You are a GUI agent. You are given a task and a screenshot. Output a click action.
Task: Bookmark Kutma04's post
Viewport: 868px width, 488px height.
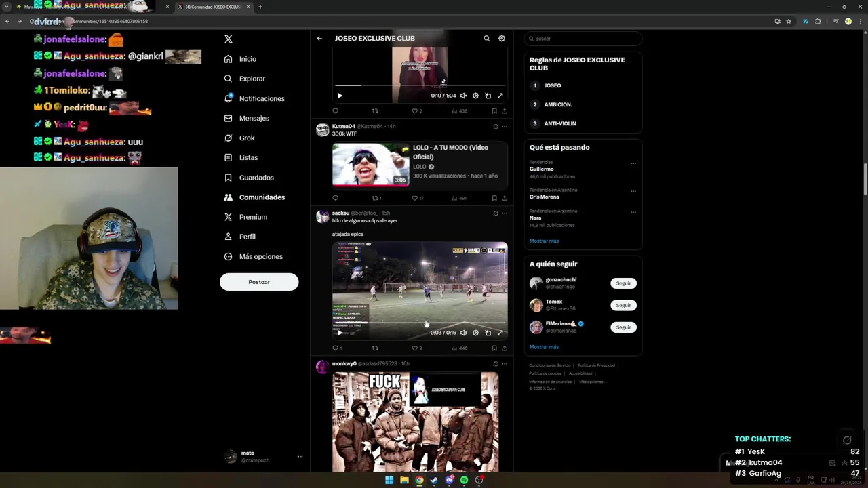[x=494, y=198]
